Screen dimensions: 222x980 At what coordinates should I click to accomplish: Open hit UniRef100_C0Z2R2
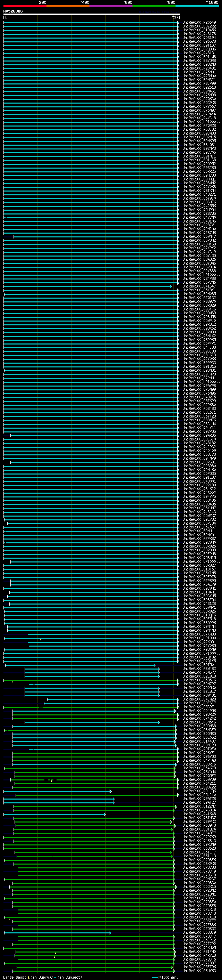pos(199,26)
